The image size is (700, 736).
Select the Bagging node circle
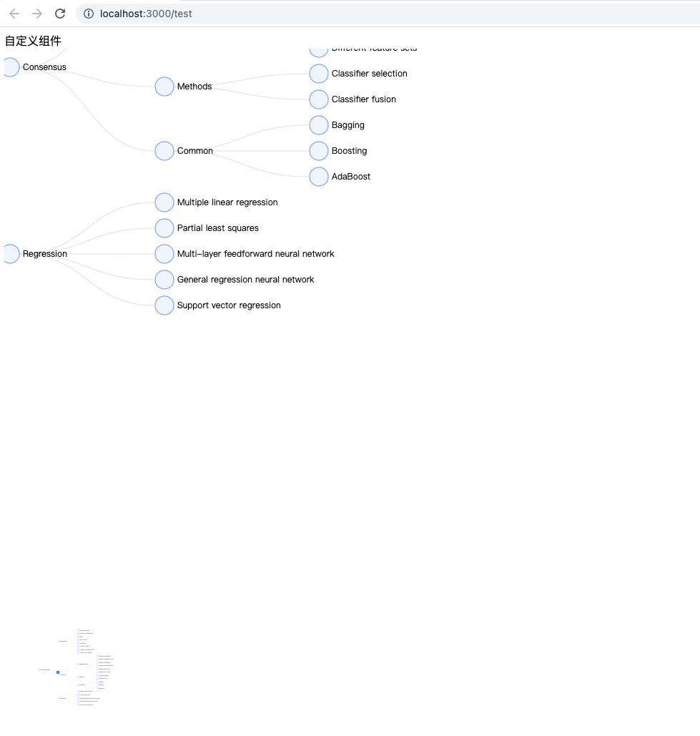click(x=318, y=124)
